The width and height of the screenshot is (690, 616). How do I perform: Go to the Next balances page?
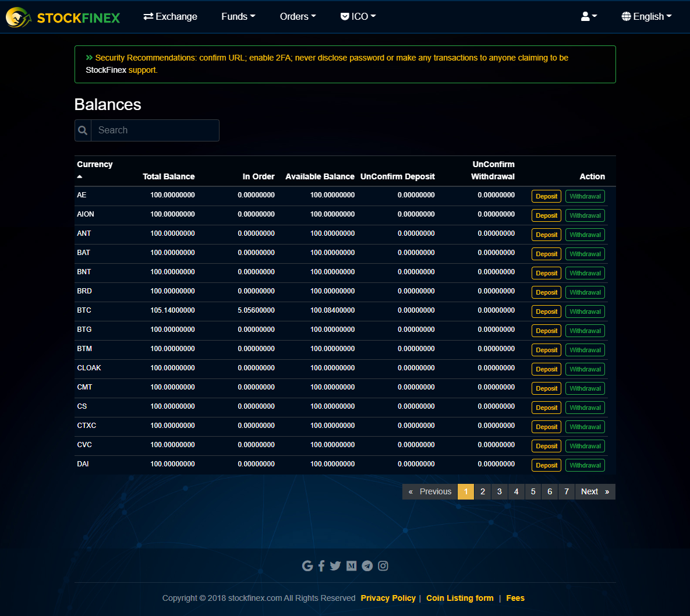589,491
